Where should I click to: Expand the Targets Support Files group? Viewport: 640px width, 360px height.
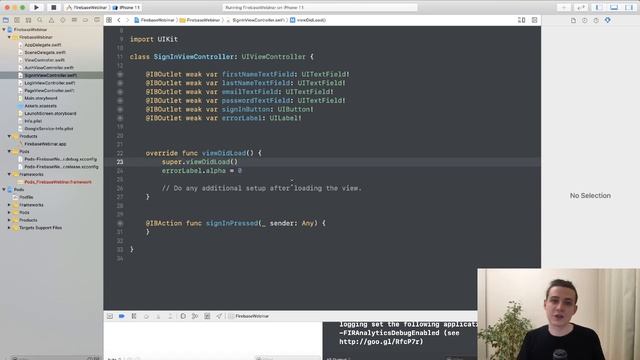[x=9, y=228]
